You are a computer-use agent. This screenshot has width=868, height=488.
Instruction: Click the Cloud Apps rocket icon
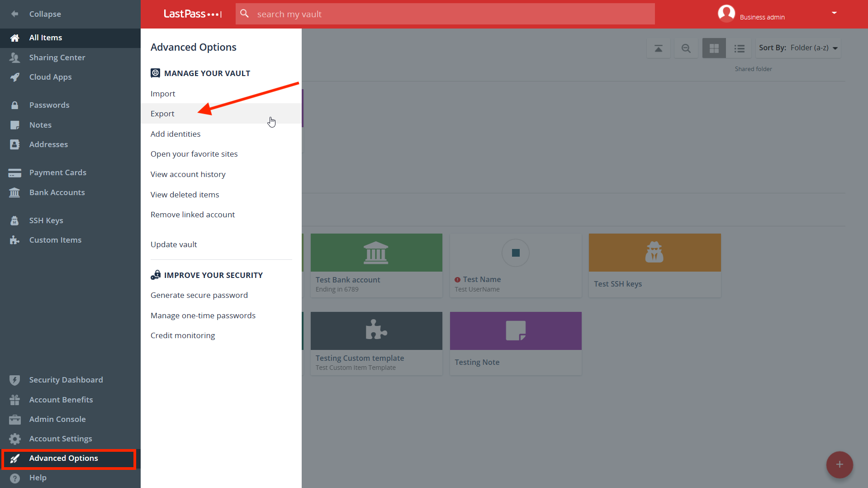coord(15,77)
